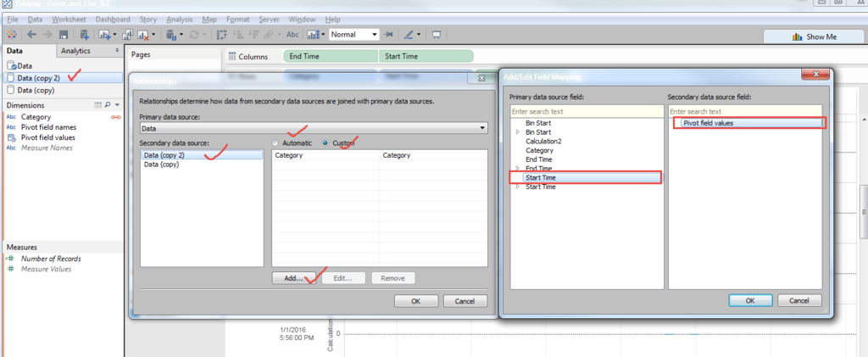This screenshot has width=868, height=357.
Task: Open the Dimensions pane menu arrow
Action: [x=117, y=104]
